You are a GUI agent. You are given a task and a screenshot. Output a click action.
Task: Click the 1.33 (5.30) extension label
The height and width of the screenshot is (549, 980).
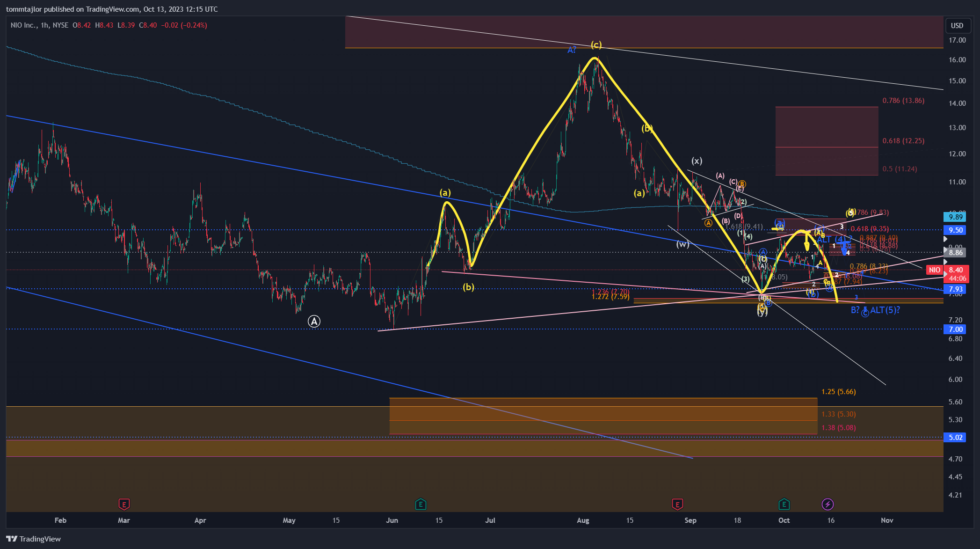839,414
